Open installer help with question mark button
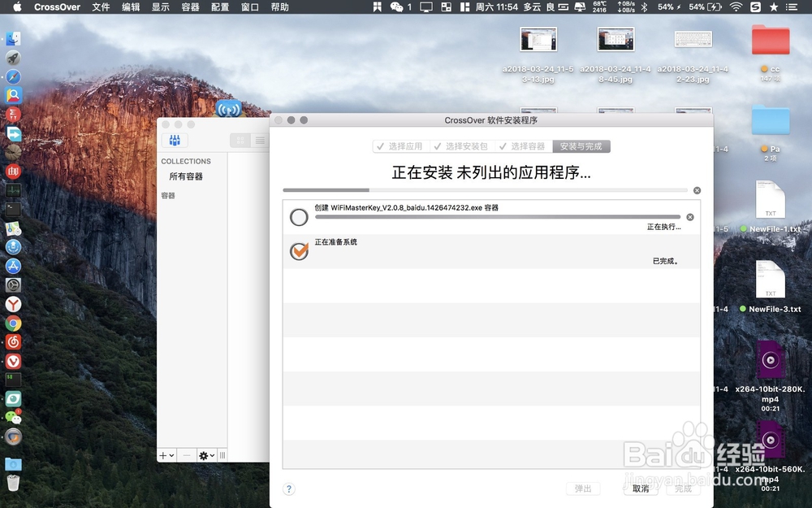Image resolution: width=812 pixels, height=508 pixels. click(x=289, y=488)
